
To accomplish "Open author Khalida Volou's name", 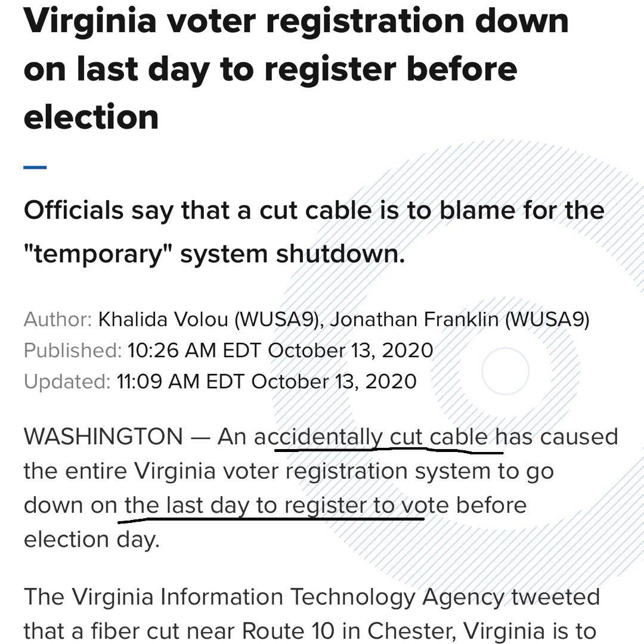I will click(163, 320).
